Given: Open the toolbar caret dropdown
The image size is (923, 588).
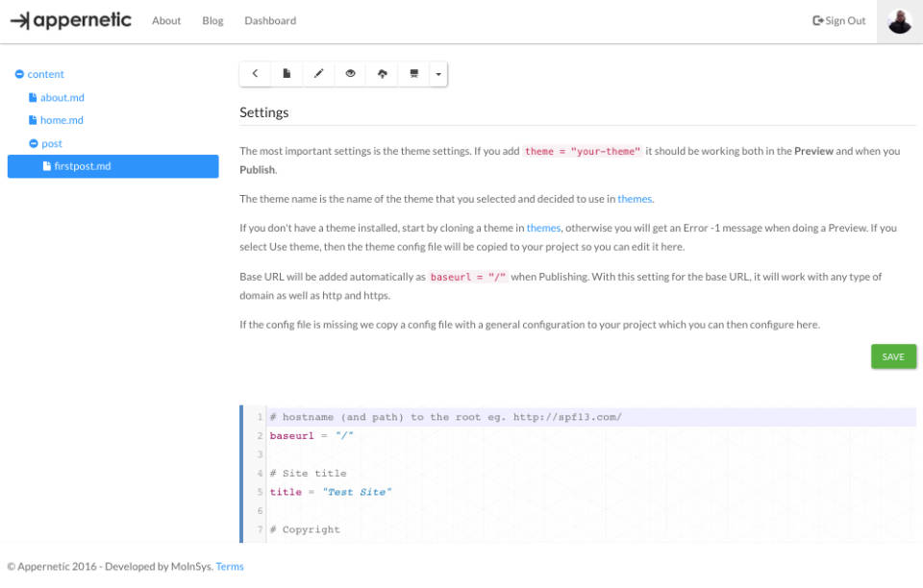Looking at the screenshot, I should tap(437, 74).
